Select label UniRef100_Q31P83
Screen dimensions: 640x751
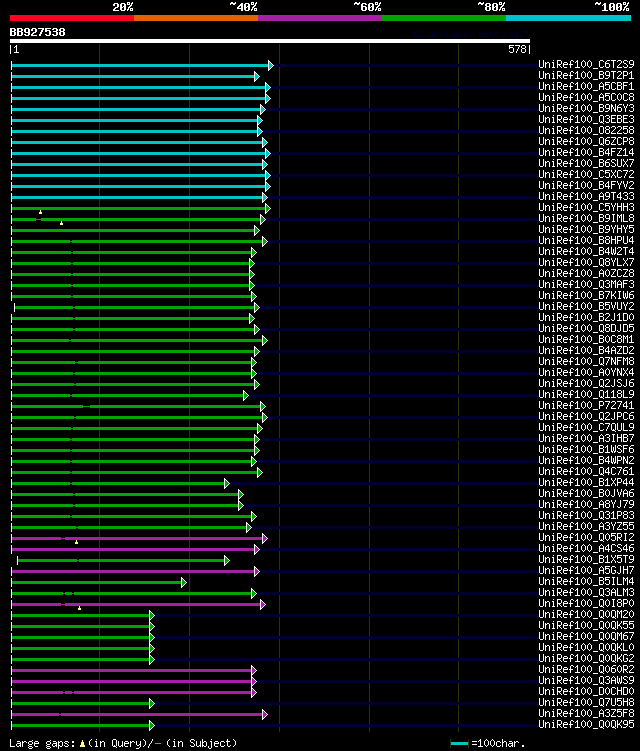click(586, 516)
